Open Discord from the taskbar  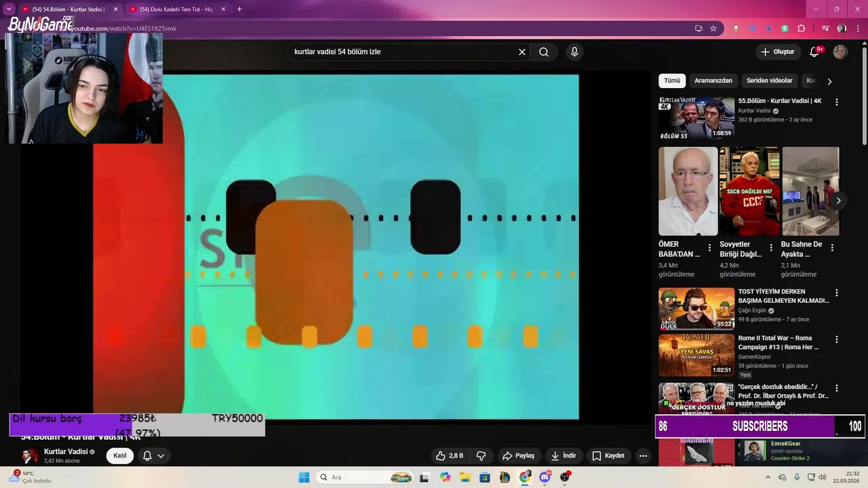pos(545,477)
